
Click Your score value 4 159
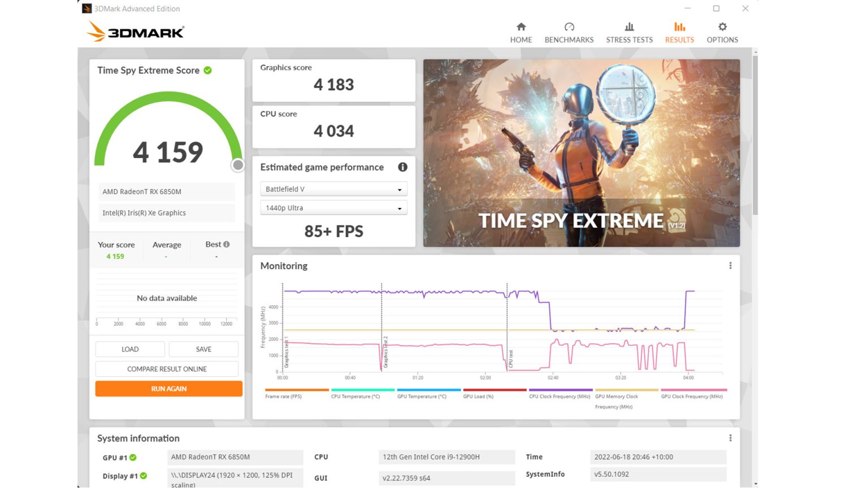coord(115,256)
